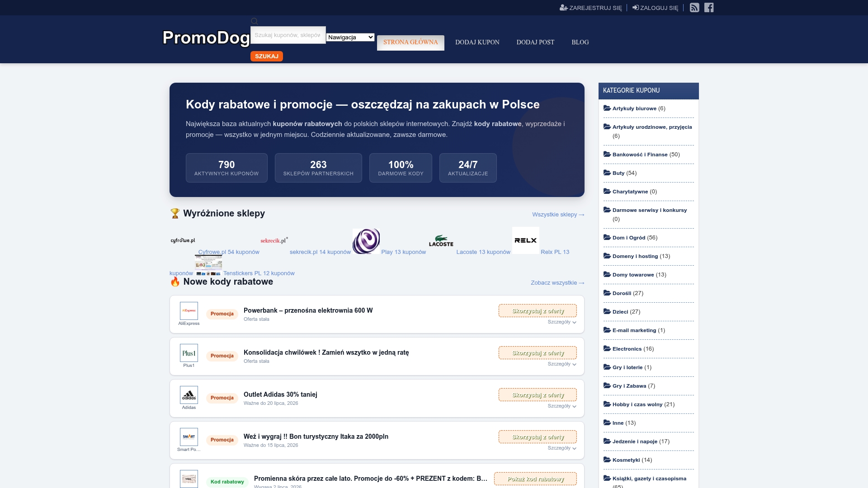Image resolution: width=868 pixels, height=488 pixels.
Task: Open Zobacz wszystkie link
Action: 557,283
